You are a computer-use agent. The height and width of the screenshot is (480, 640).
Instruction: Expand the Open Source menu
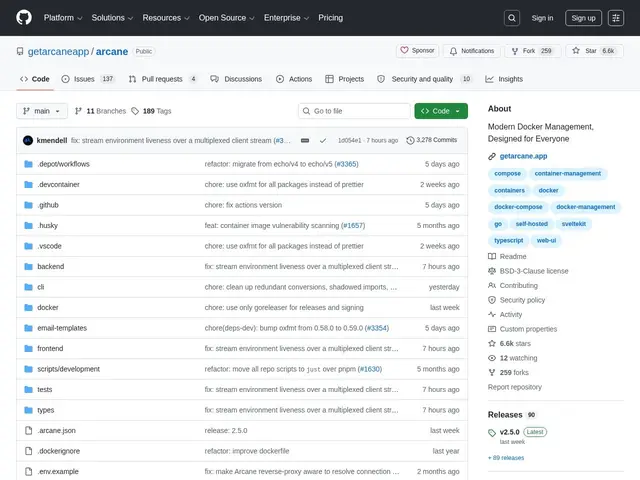pos(227,18)
